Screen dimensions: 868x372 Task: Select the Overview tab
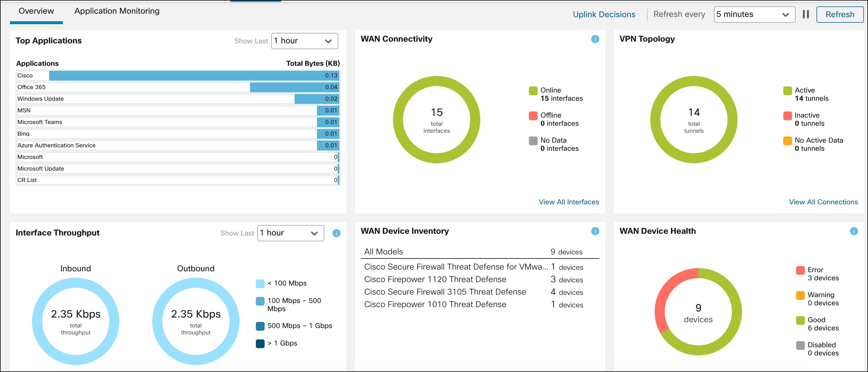coord(36,11)
